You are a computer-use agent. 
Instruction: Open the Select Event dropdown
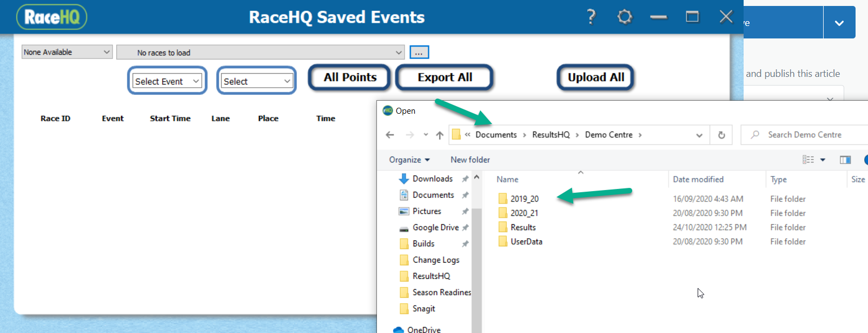(167, 81)
